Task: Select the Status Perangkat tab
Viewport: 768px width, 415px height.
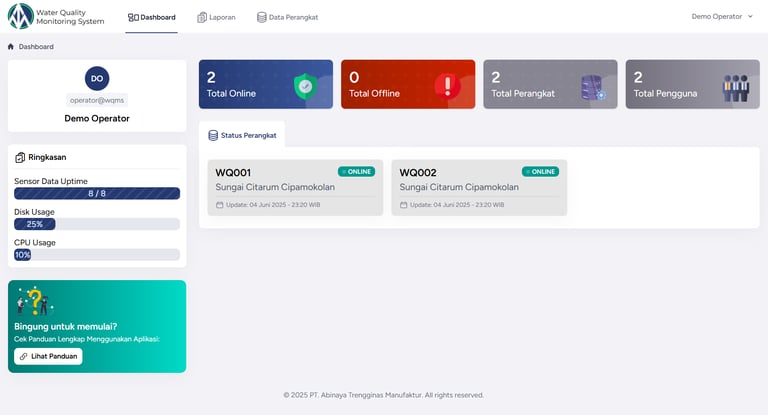Action: click(242, 135)
